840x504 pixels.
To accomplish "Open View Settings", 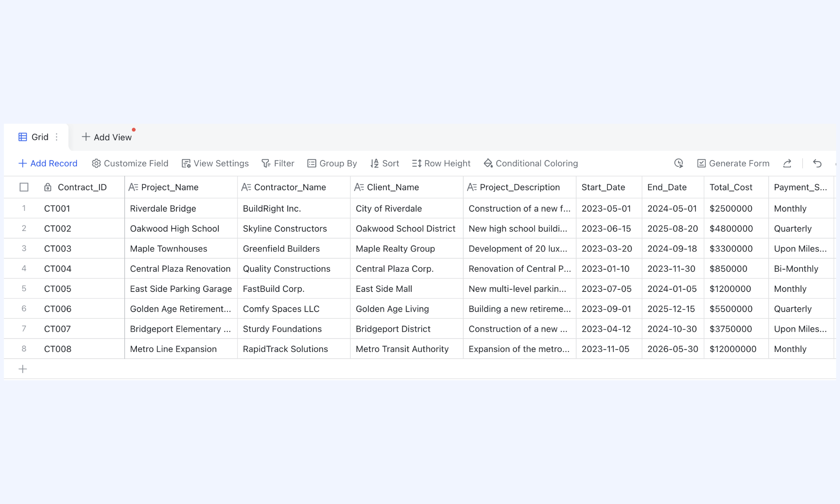I will [x=215, y=163].
